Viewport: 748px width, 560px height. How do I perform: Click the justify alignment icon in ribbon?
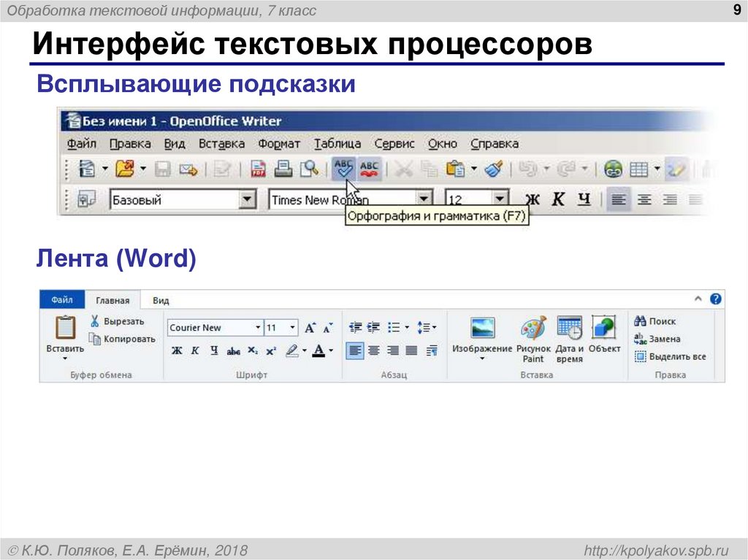[x=412, y=351]
